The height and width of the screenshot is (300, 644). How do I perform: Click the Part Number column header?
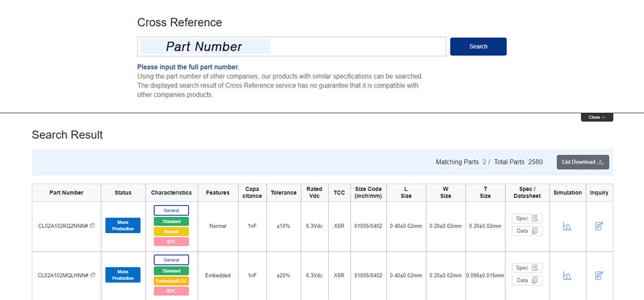(x=66, y=193)
